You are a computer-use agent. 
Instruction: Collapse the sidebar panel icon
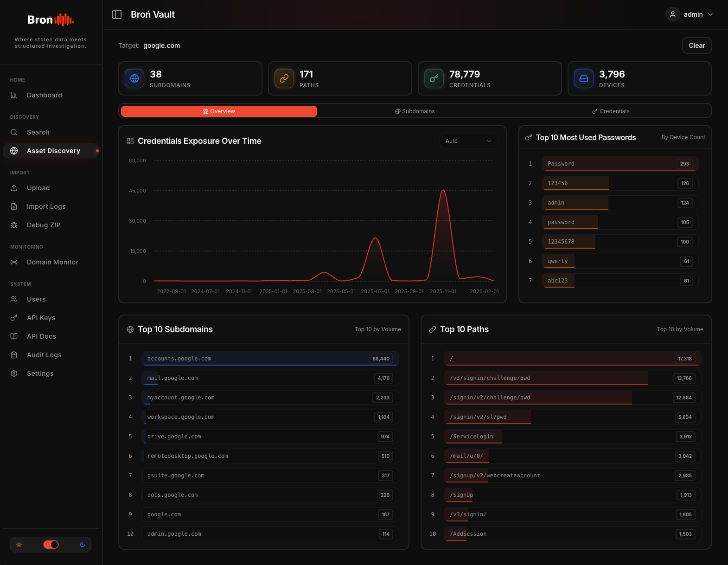point(117,14)
